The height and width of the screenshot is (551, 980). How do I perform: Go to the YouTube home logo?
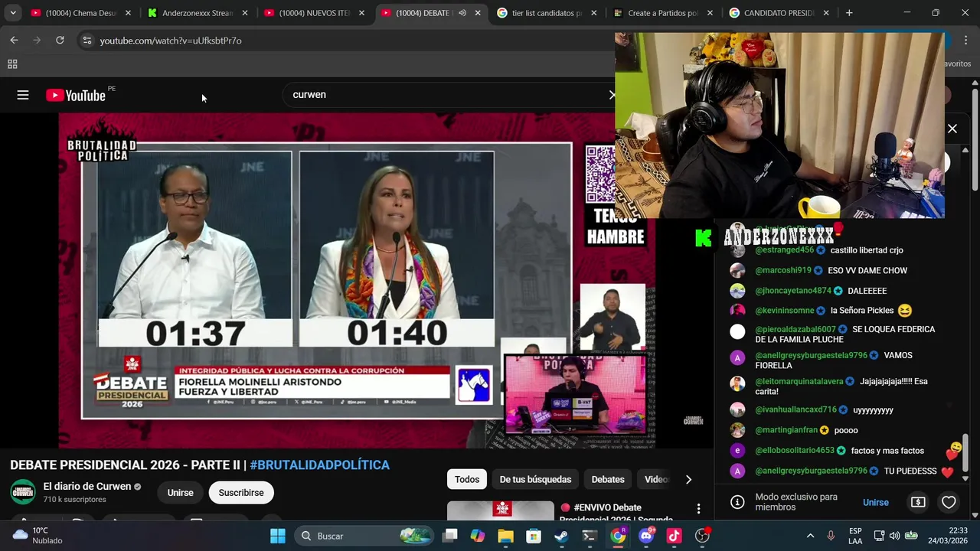pos(76,95)
